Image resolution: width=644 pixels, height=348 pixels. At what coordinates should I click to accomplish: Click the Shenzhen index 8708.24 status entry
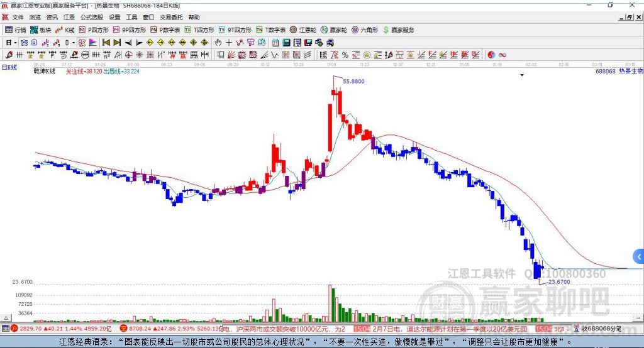pyautogui.click(x=170, y=329)
